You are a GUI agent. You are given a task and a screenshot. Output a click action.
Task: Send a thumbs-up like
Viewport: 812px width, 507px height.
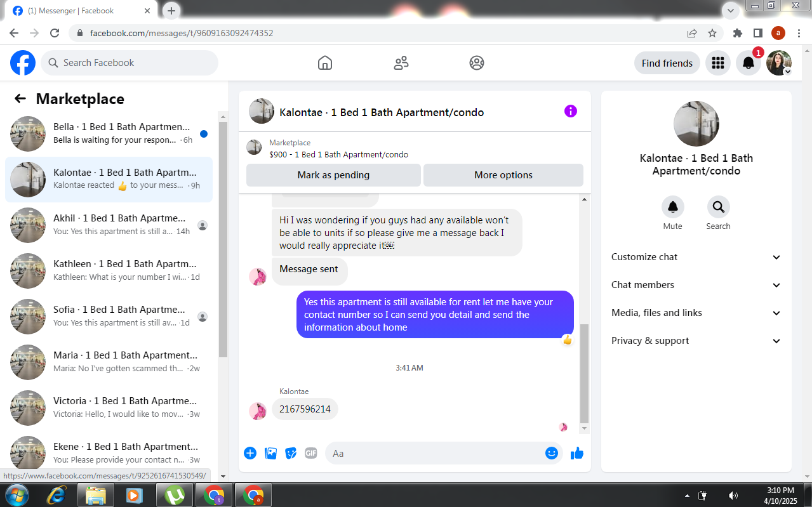pyautogui.click(x=577, y=453)
